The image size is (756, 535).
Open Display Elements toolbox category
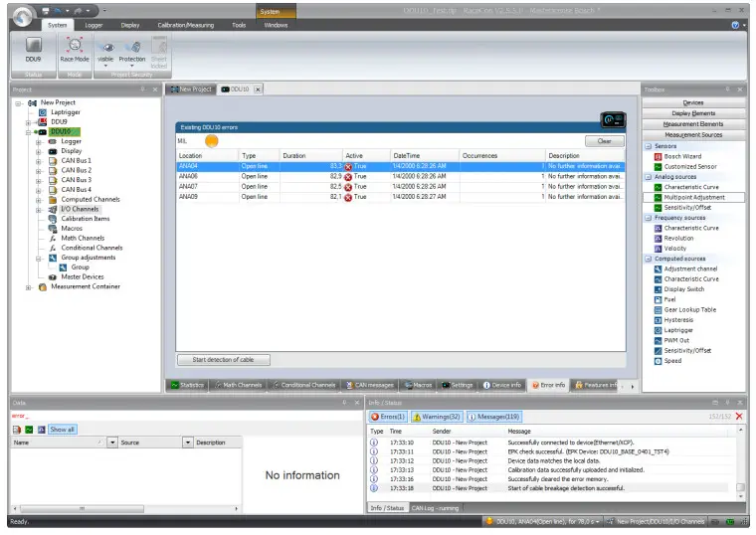[693, 113]
